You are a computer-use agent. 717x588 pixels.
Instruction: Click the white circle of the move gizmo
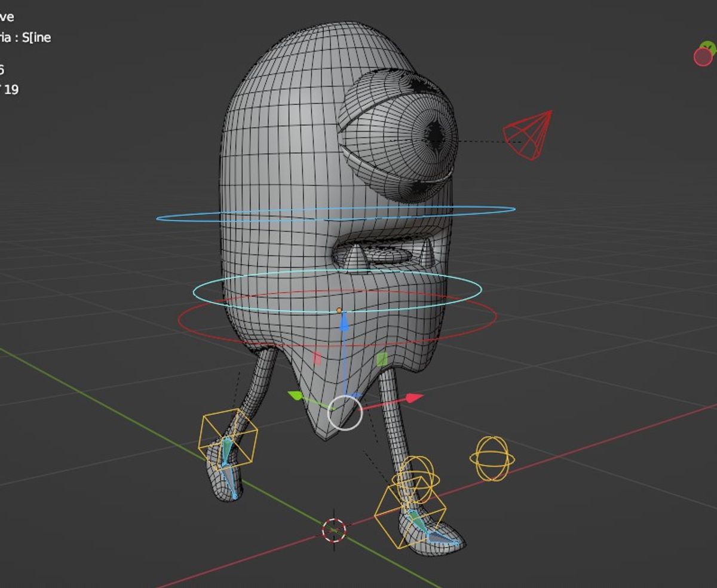pos(345,412)
